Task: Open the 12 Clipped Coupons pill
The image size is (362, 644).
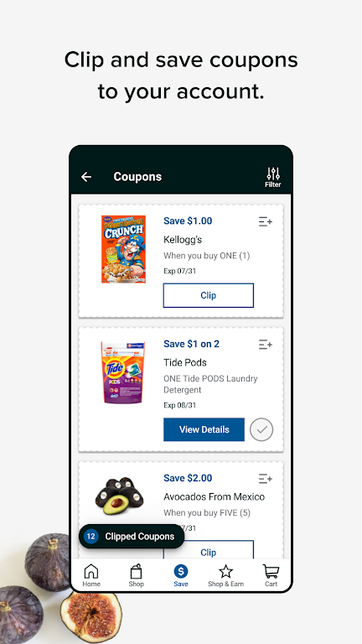Action: pyautogui.click(x=132, y=537)
